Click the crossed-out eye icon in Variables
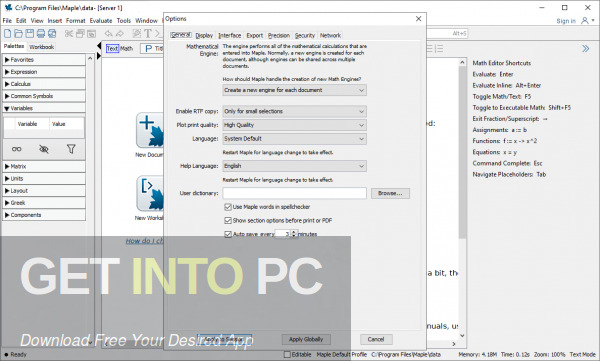The image size is (600, 361). [x=44, y=149]
